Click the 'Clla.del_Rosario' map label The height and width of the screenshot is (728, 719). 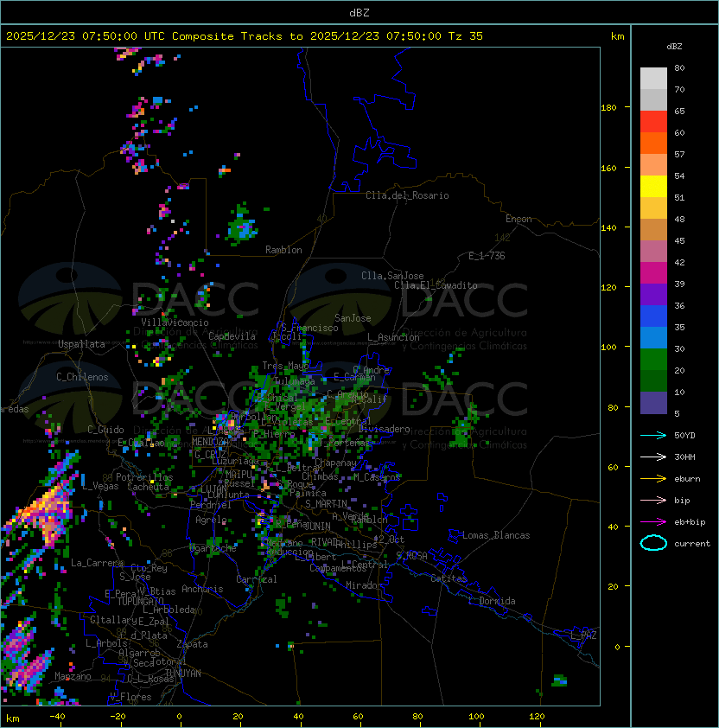407,195
